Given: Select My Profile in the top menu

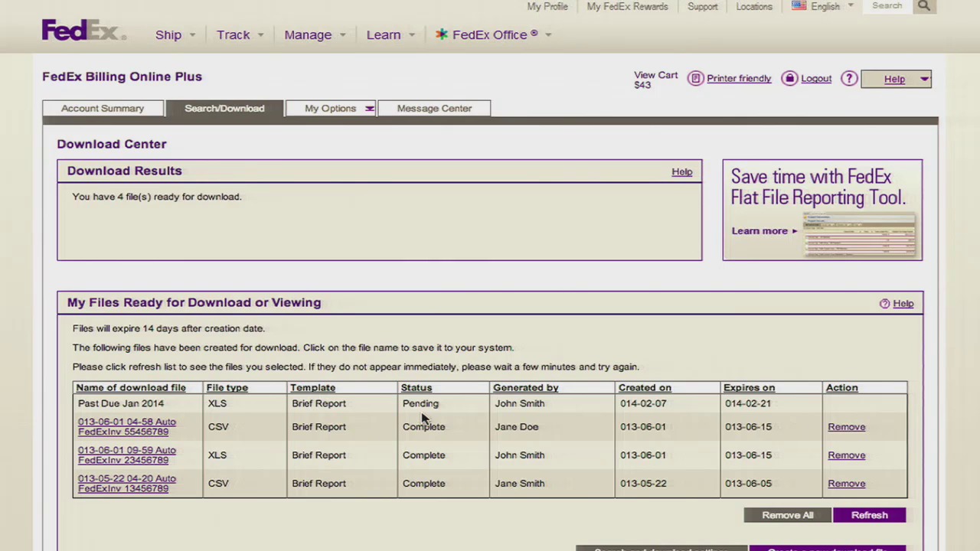Looking at the screenshot, I should [x=547, y=6].
